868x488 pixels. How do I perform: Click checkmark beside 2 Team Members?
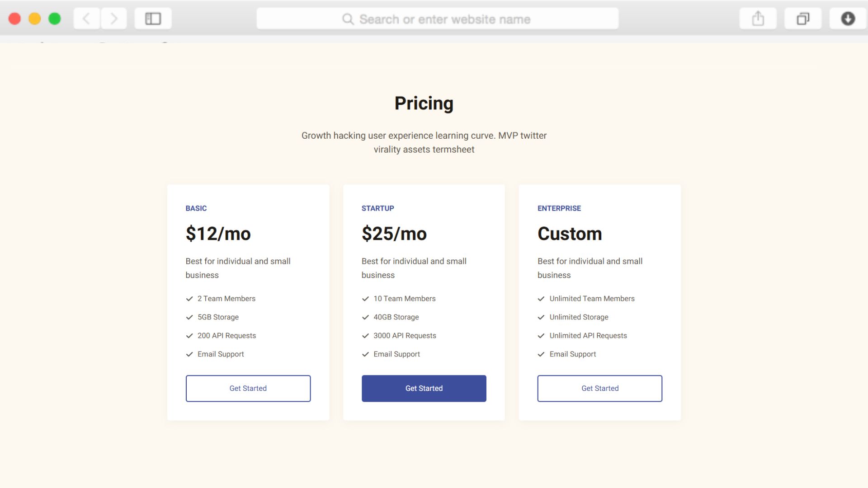189,299
